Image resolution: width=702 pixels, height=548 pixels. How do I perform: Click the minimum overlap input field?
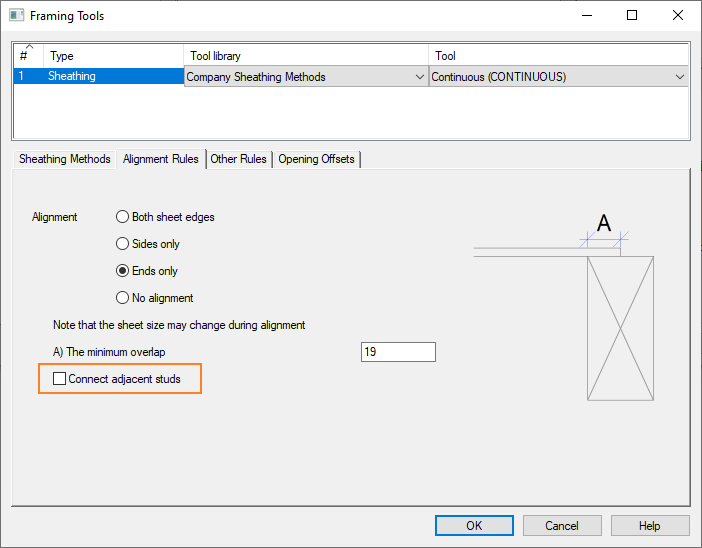click(x=398, y=352)
